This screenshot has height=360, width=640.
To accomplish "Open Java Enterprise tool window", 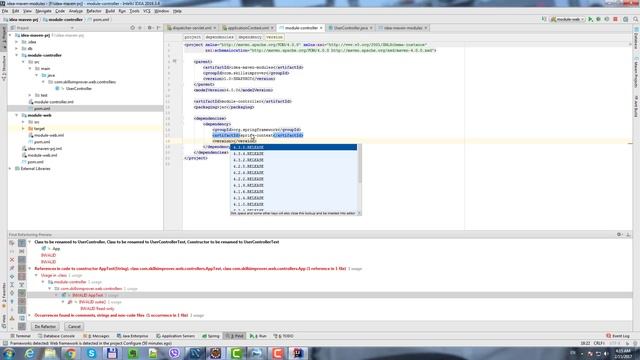I will (x=133, y=336).
